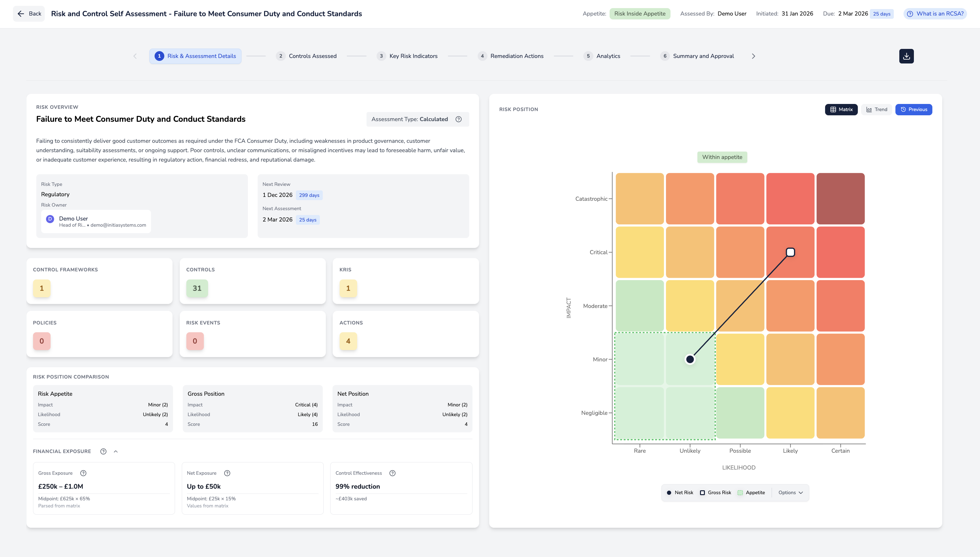Viewport: 980px width, 557px height.
Task: Open the Actions card showing 4
Action: pyautogui.click(x=348, y=341)
